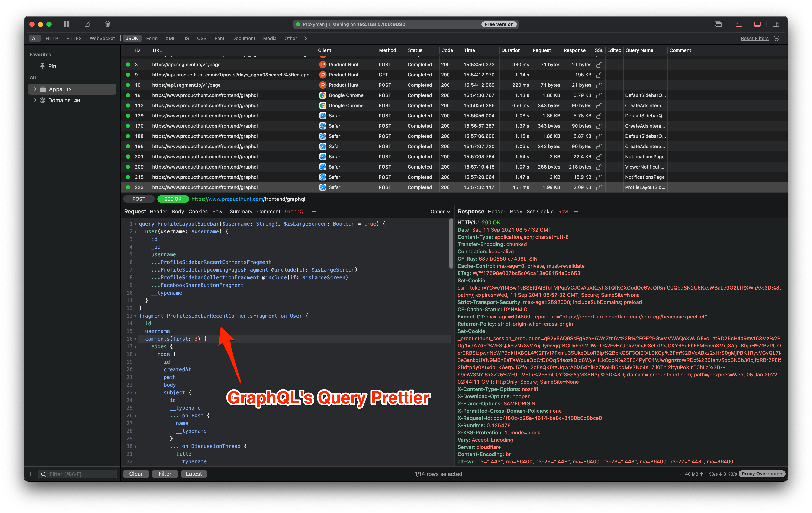Click the SSL lock icon for request 209
The width and height of the screenshot is (812, 513).
tap(599, 167)
